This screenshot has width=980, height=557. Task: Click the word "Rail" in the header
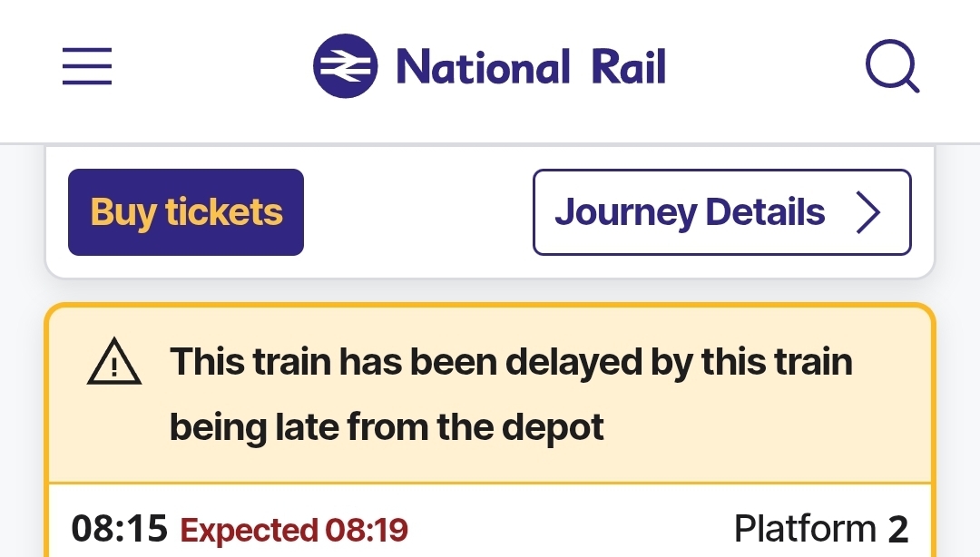pos(628,66)
